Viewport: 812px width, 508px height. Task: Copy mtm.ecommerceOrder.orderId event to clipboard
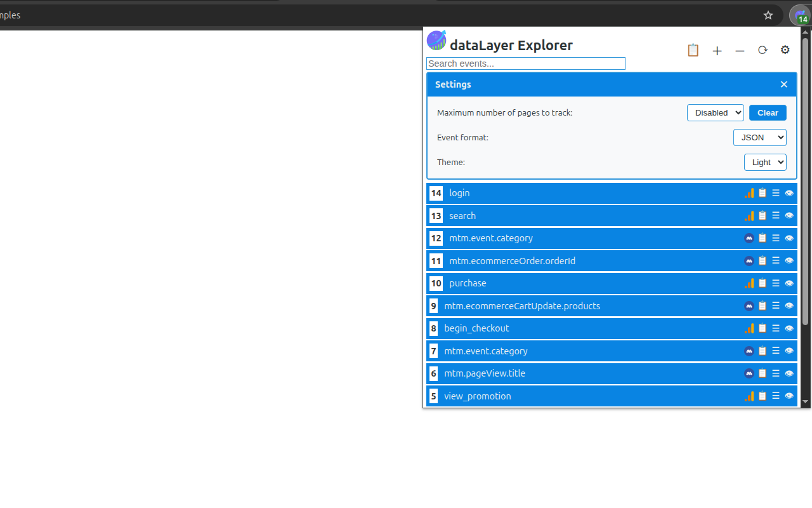coord(763,261)
